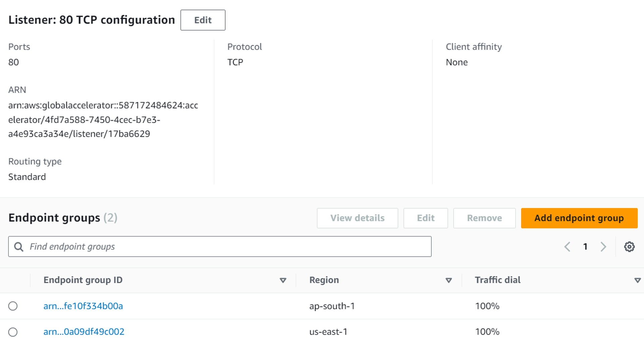Open endpoint group arn...fe10f334b00a link
Screen dimensions: 644x343
83,306
